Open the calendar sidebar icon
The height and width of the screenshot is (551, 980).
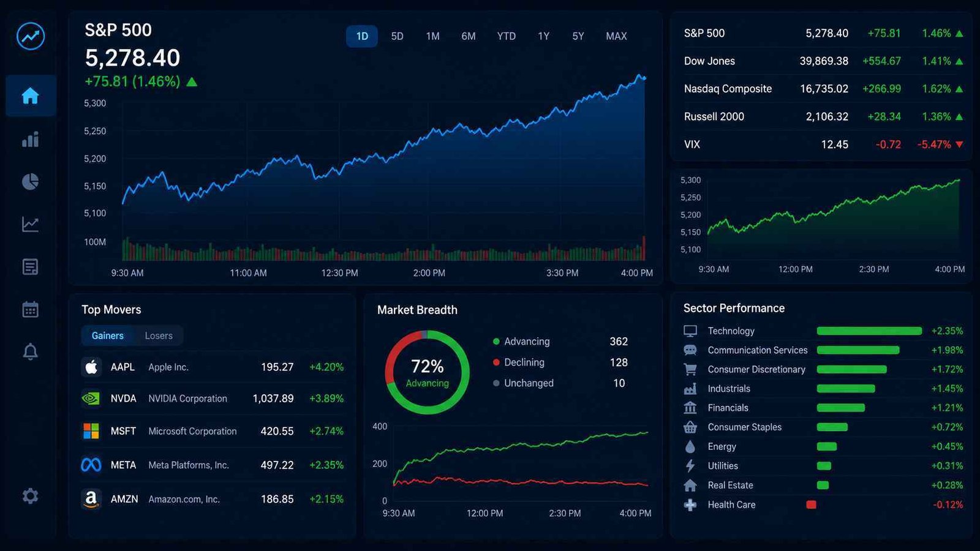pyautogui.click(x=30, y=309)
